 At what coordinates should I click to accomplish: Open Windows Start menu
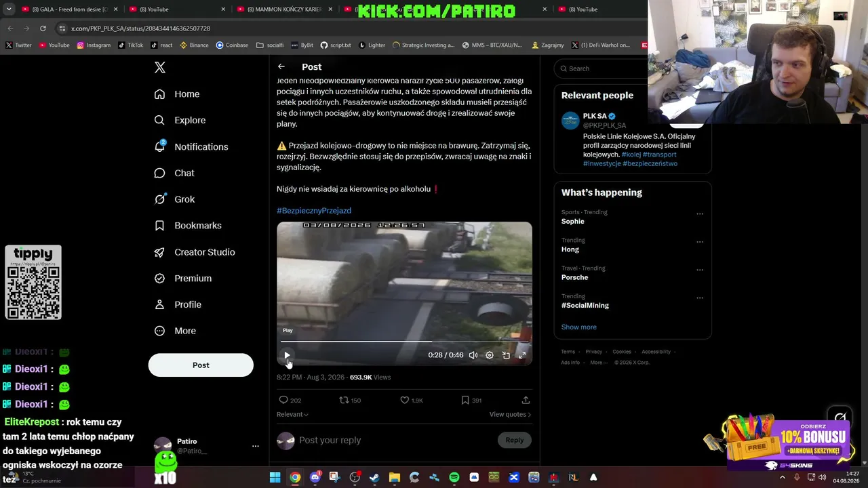click(275, 477)
